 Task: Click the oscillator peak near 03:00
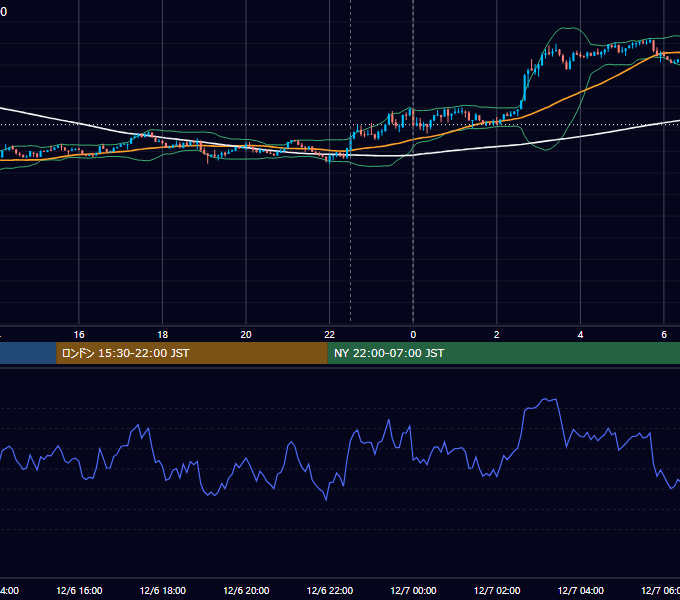(x=545, y=399)
